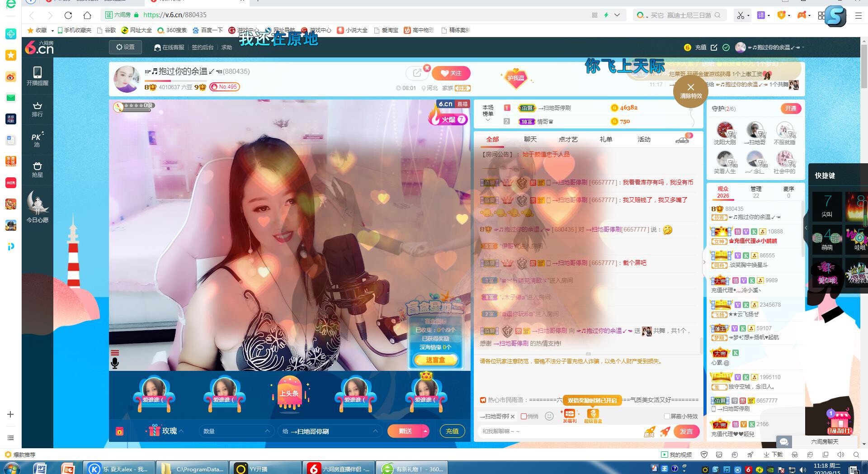Click the 设置 settings gear button
868x474 pixels.
tap(125, 47)
